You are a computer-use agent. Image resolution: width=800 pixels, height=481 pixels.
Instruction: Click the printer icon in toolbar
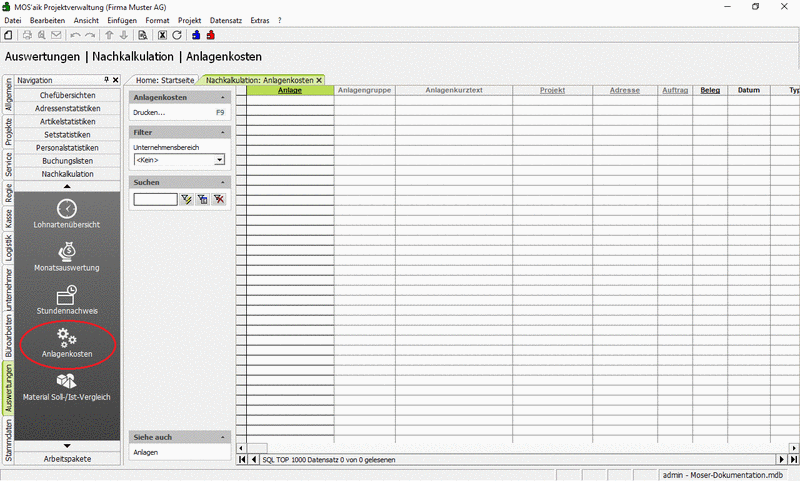click(x=27, y=35)
